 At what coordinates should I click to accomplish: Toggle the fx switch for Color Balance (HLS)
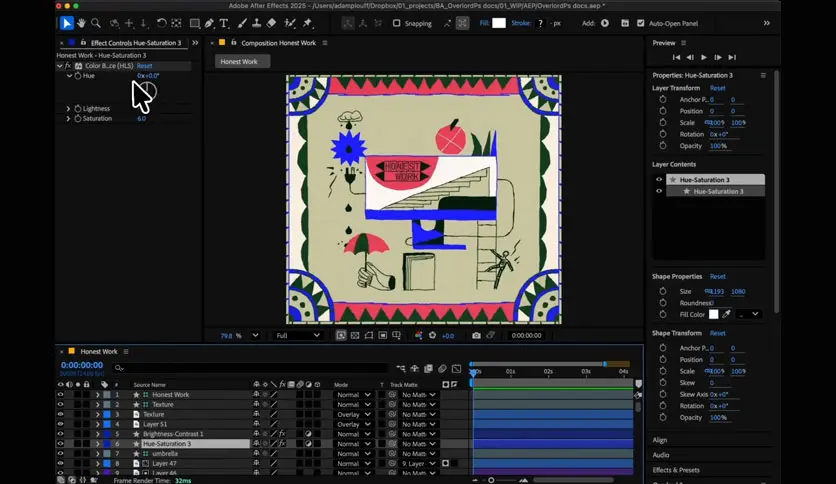tap(68, 66)
